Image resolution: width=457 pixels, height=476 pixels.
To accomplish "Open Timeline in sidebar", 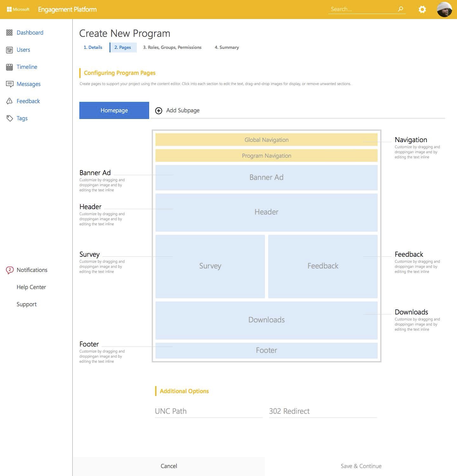I will pos(27,67).
